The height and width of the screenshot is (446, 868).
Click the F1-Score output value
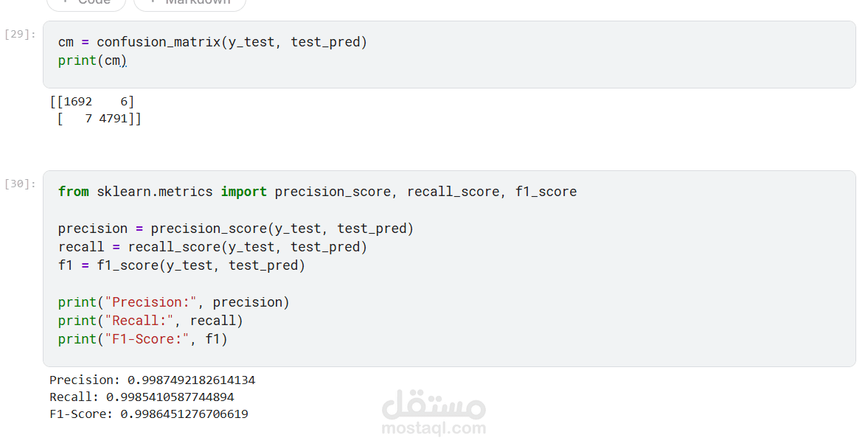[x=184, y=414]
